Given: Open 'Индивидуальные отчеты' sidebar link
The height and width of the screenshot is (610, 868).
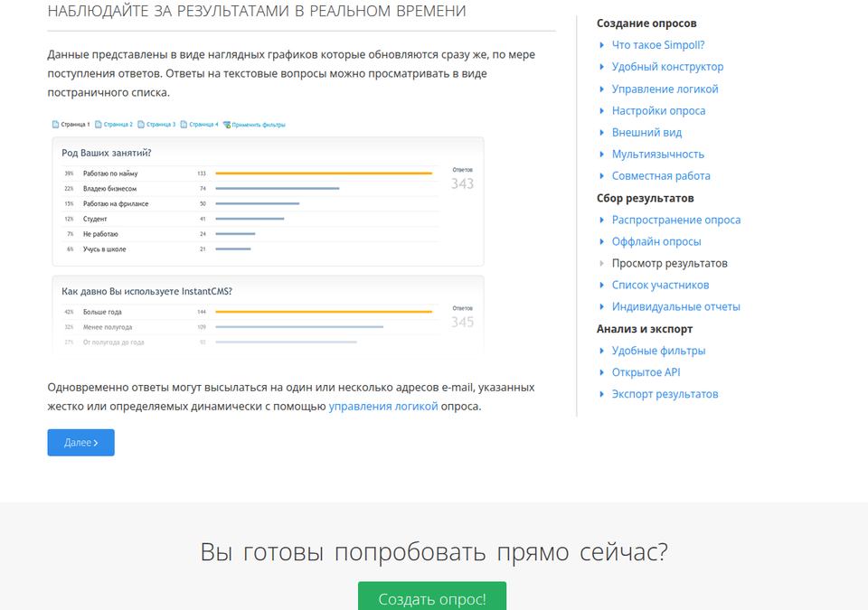Looking at the screenshot, I should pyautogui.click(x=675, y=306).
